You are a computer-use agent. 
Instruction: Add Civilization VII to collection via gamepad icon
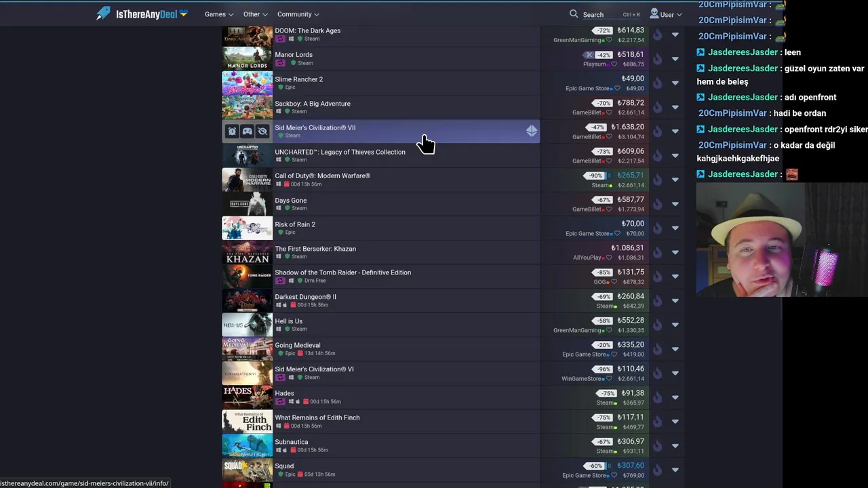[247, 131]
